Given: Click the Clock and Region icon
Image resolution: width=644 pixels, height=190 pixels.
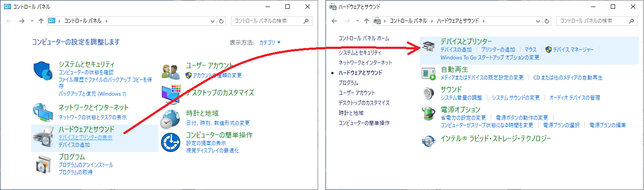Looking at the screenshot, I should click(171, 119).
